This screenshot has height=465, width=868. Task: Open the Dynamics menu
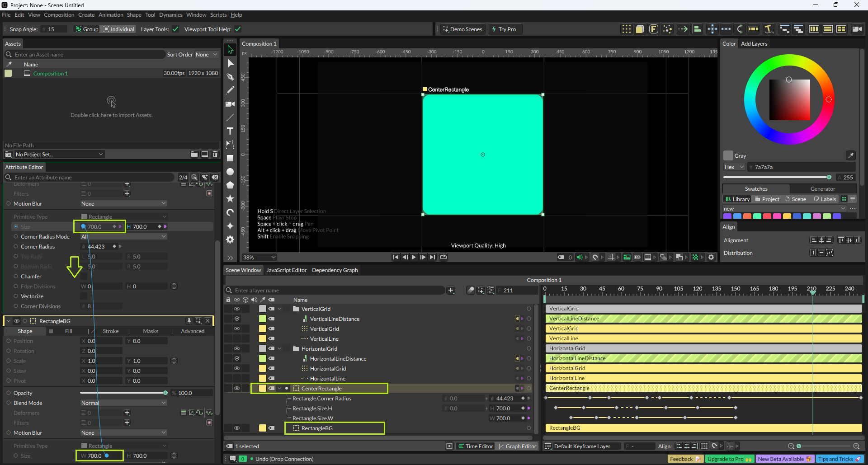[x=170, y=15]
